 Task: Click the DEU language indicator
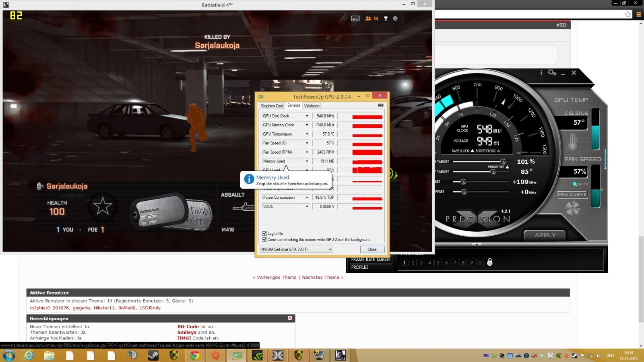tap(610, 356)
